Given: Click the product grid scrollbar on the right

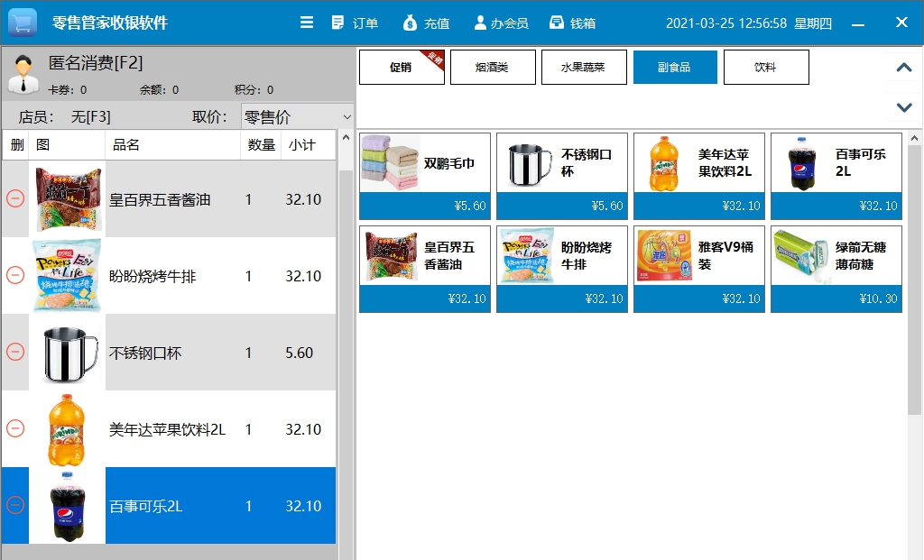Looking at the screenshot, I should pyautogui.click(x=918, y=271).
